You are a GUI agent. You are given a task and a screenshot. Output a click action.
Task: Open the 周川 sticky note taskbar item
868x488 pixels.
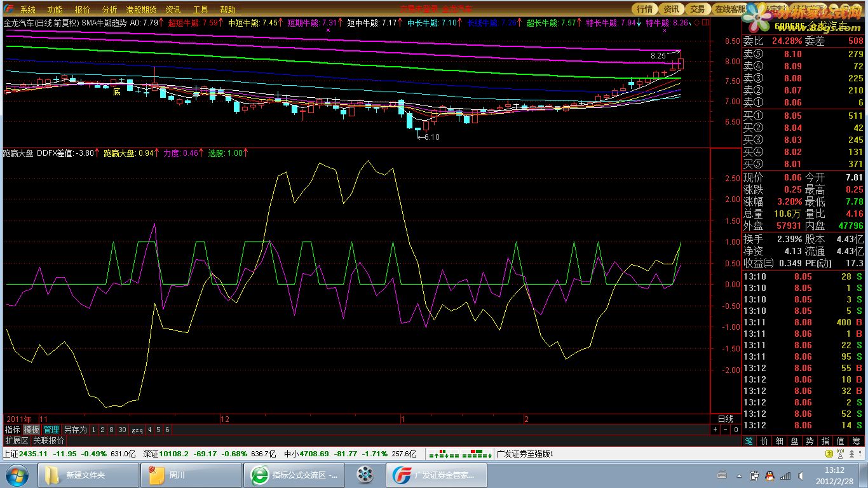(191, 475)
